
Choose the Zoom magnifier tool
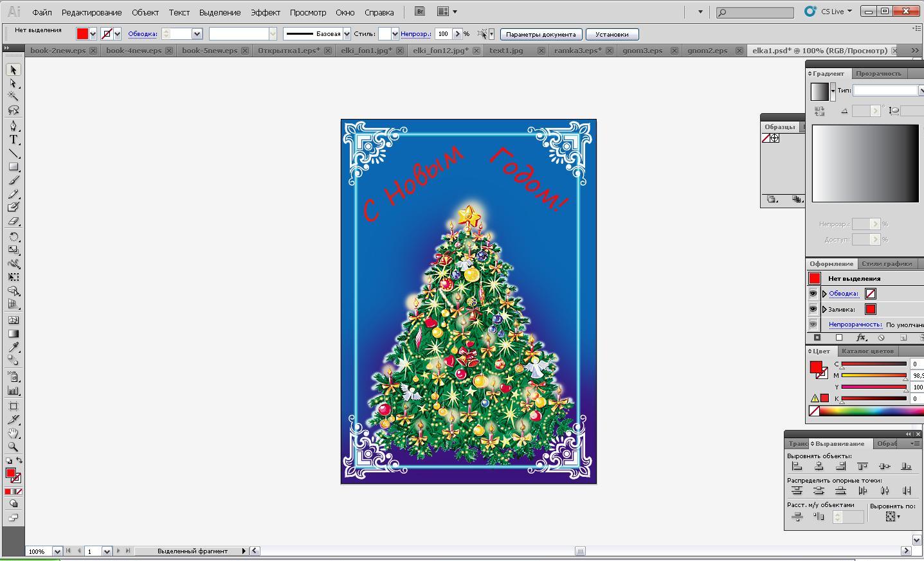click(13, 447)
